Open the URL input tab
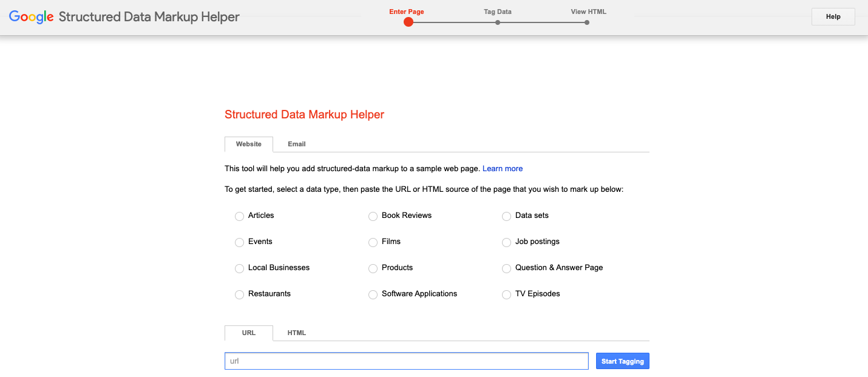The width and height of the screenshot is (868, 377). (249, 333)
